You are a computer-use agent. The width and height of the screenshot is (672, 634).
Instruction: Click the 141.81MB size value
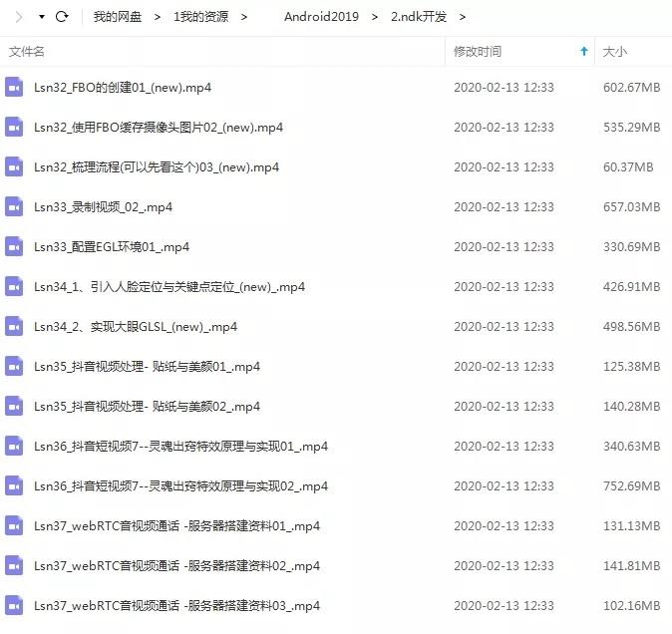[632, 565]
